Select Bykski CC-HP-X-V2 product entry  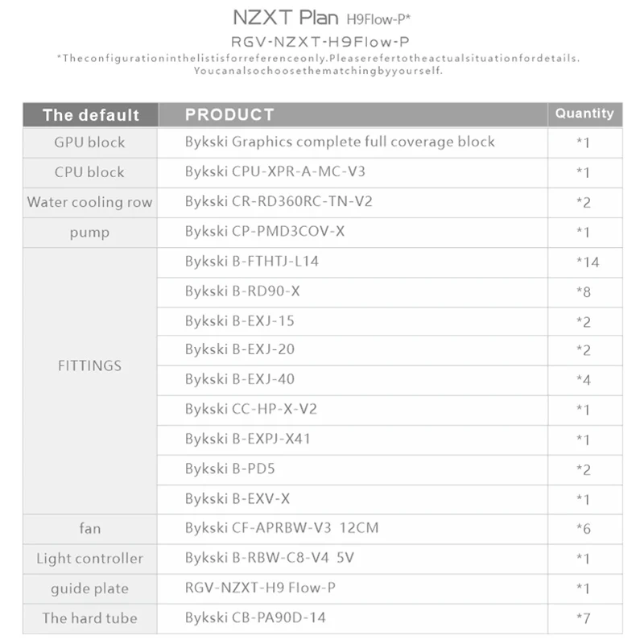pyautogui.click(x=251, y=410)
